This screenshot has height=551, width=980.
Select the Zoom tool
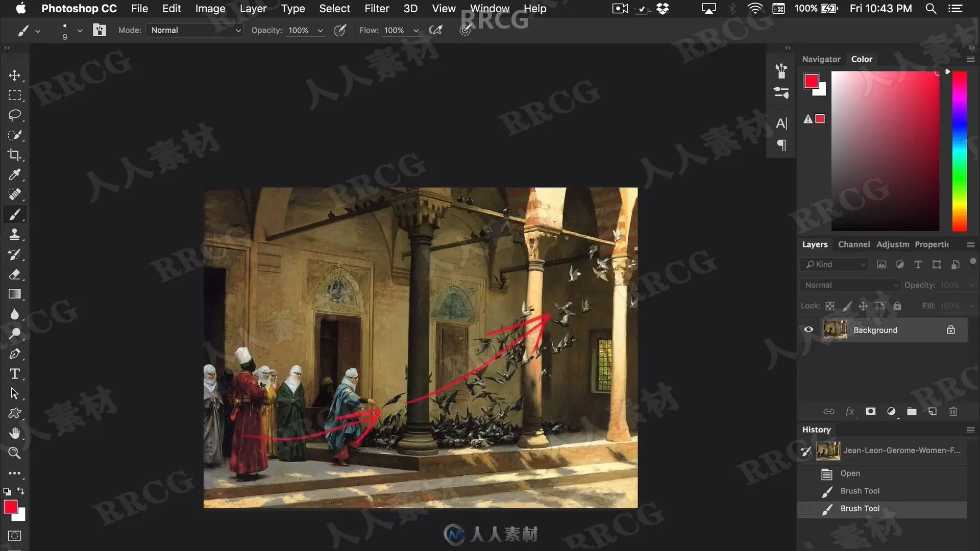[x=14, y=453]
